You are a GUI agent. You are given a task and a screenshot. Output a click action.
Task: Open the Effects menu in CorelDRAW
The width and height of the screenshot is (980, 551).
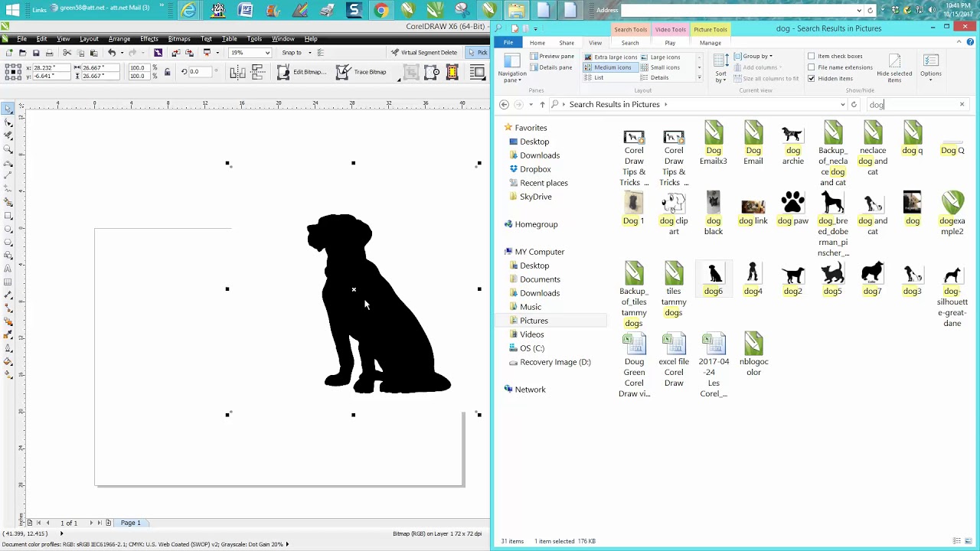pyautogui.click(x=149, y=39)
